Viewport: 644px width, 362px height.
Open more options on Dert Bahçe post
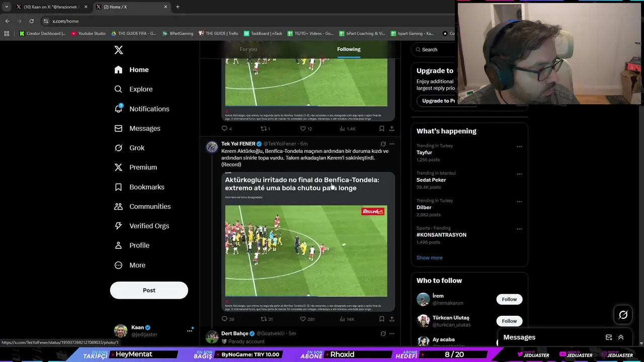(392, 333)
